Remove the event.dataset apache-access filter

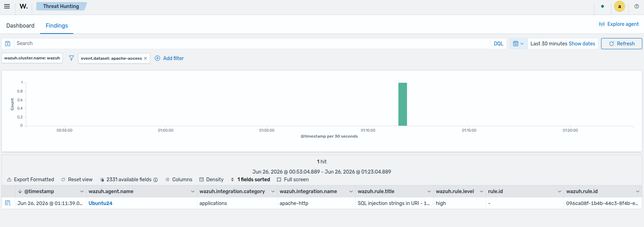pyautogui.click(x=145, y=58)
